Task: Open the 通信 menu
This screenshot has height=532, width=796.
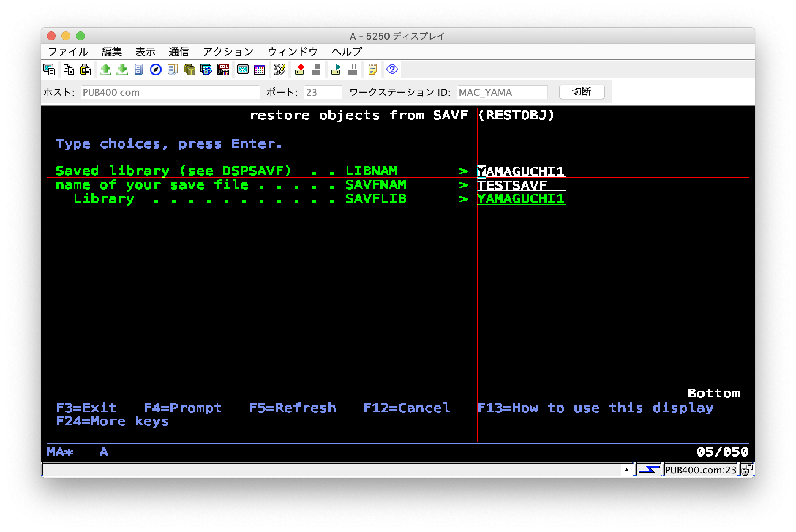Action: coord(179,52)
